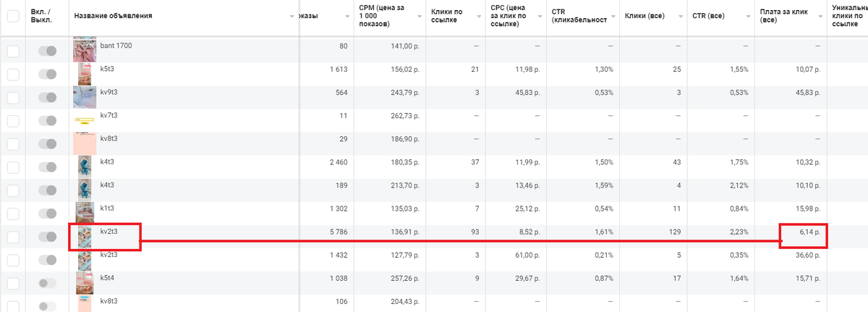Screen dimensions: 868x312
Task: Open the highlighted kv2t3 ad name
Action: 109,231
